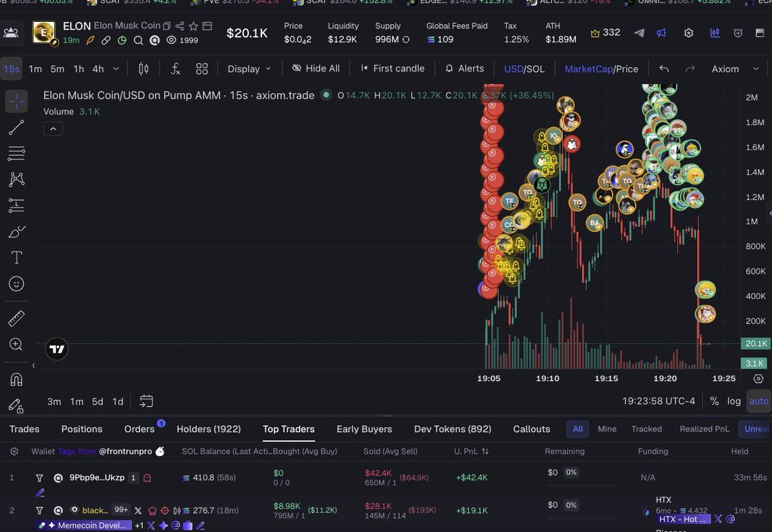
Task: Click the indicators fx icon
Action: [x=175, y=68]
